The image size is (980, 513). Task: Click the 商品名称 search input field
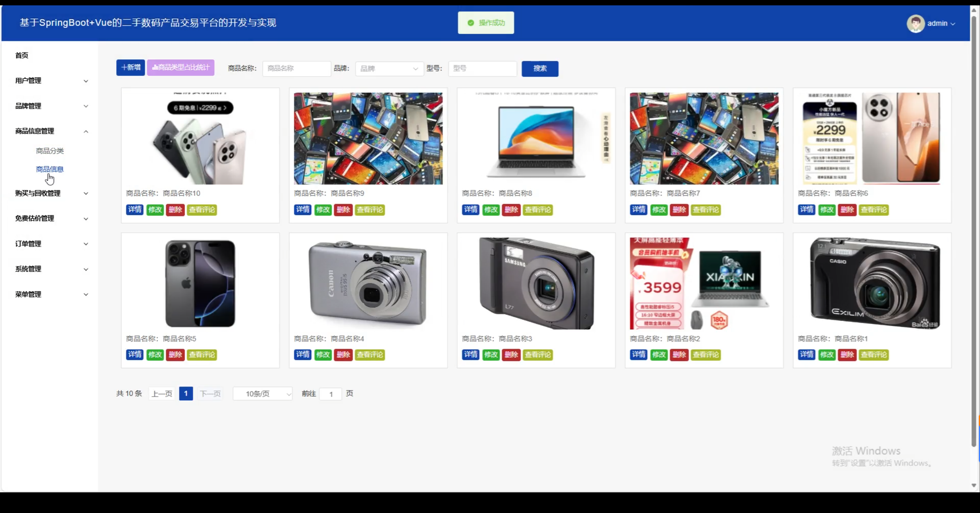coord(296,69)
